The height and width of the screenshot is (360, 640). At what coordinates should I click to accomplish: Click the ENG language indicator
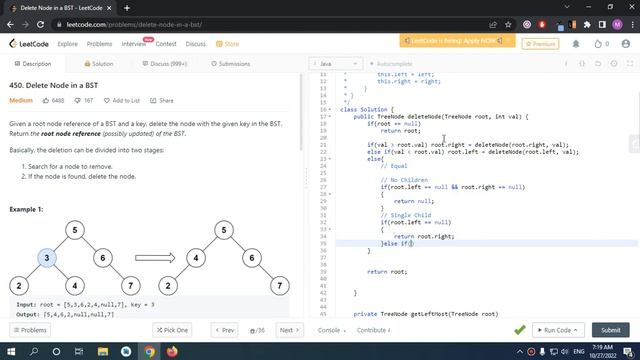[579, 351]
